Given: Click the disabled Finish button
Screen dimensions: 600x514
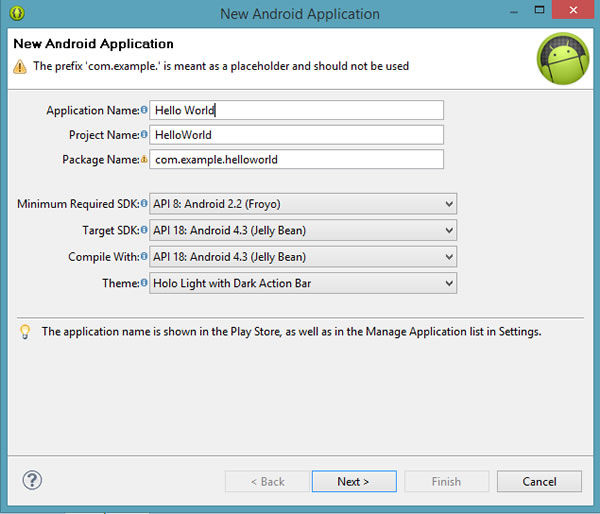Looking at the screenshot, I should 447,481.
